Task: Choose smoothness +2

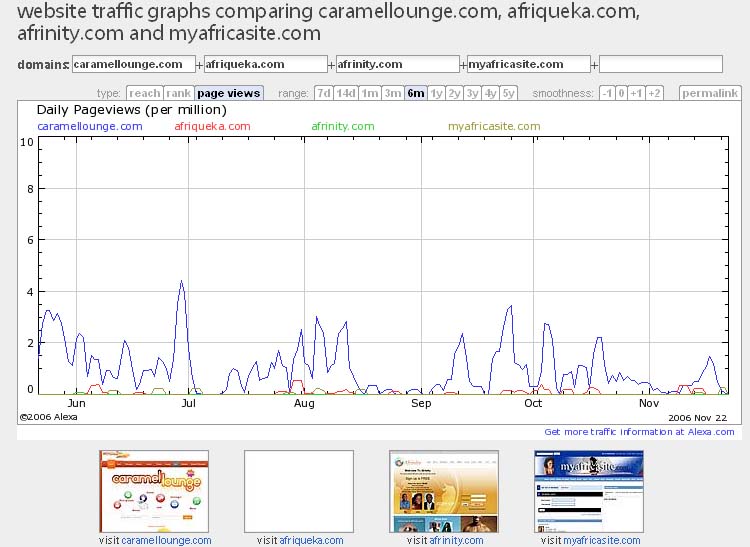Action: pyautogui.click(x=654, y=93)
